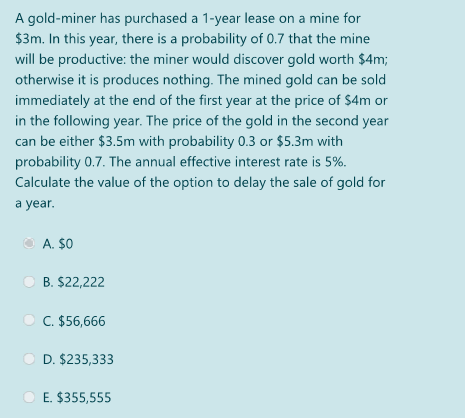Click the word "otherwise" in the question
465x418 pixels.
[44, 80]
